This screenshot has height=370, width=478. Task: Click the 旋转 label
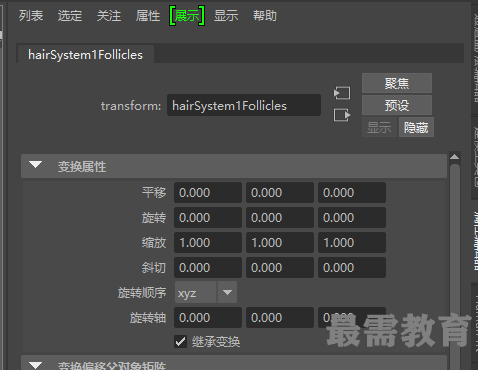[154, 218]
